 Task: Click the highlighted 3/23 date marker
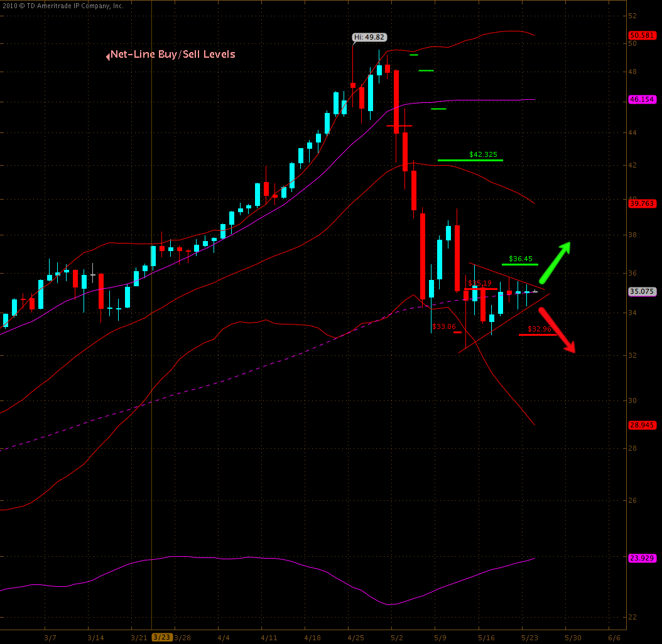click(x=161, y=637)
